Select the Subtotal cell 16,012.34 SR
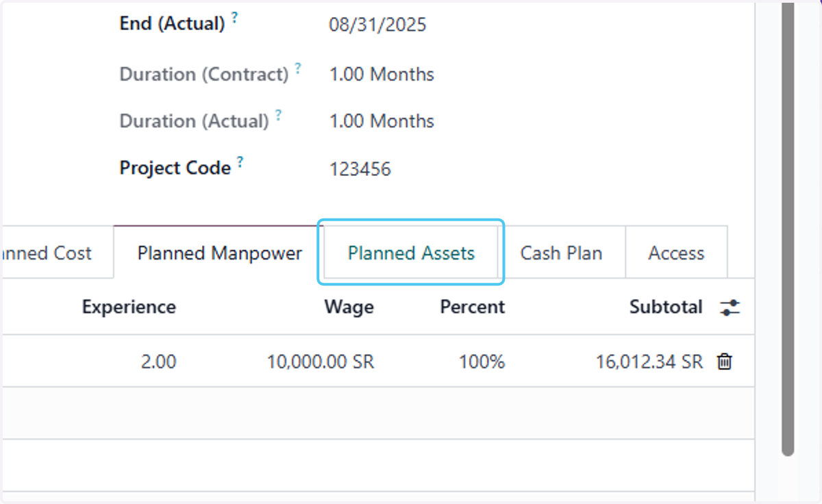822x504 pixels. [x=649, y=362]
